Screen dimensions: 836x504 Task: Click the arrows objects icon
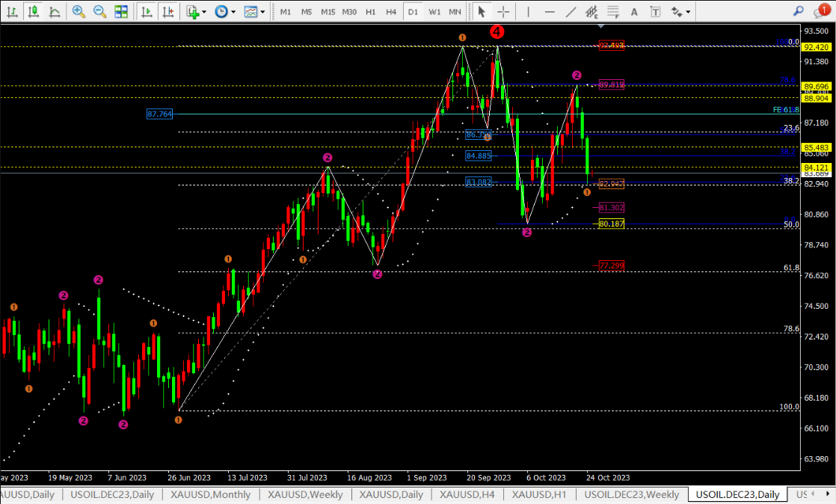click(x=676, y=11)
